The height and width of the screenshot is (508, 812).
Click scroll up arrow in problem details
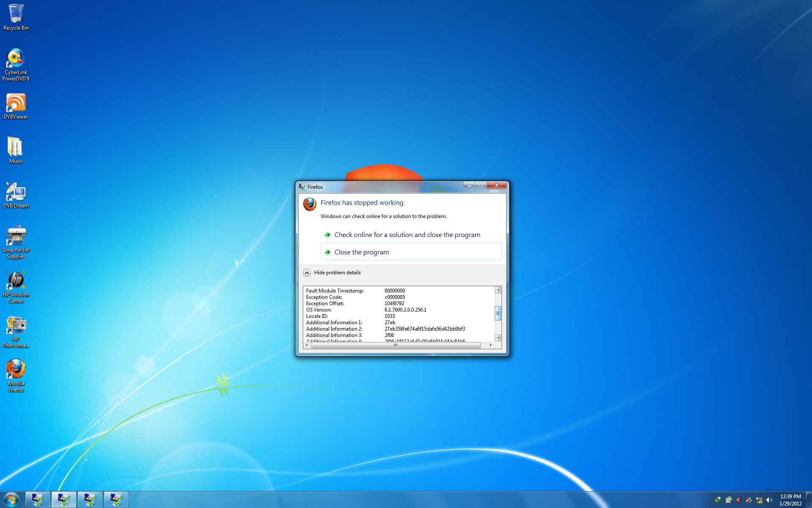[x=498, y=290]
